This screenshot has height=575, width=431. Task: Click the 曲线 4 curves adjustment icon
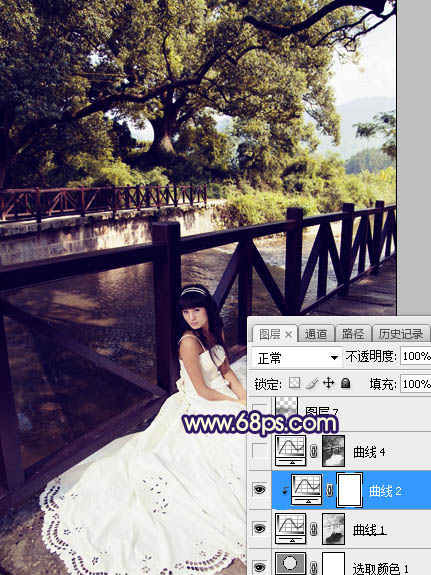pos(291,451)
